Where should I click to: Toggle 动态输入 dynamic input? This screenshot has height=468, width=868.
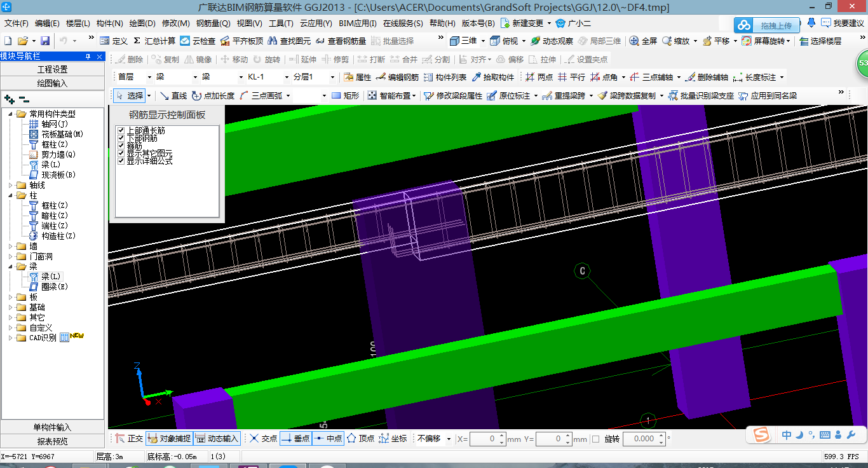pos(217,439)
